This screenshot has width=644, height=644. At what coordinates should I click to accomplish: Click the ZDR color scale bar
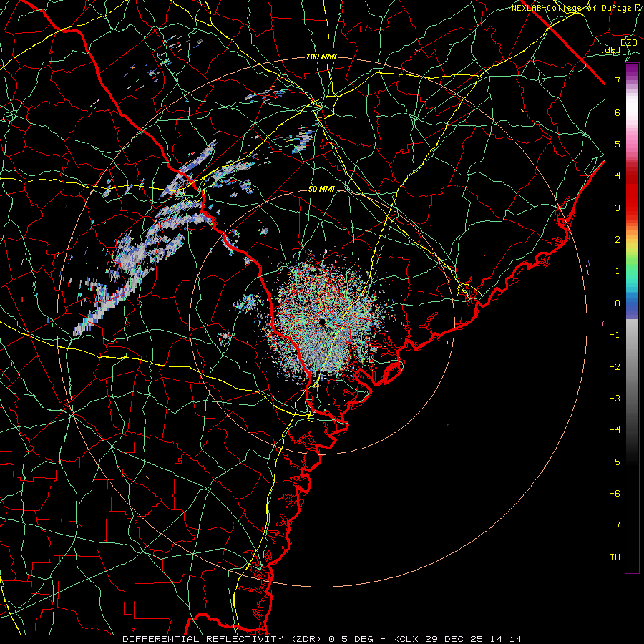632,318
